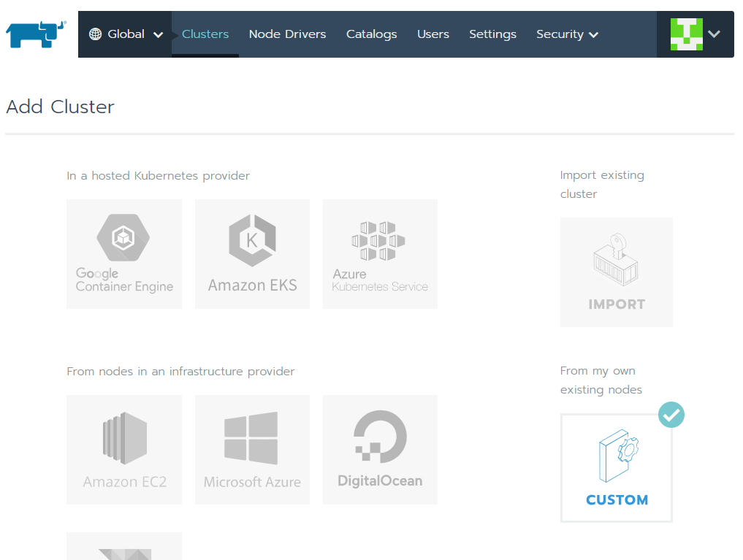This screenshot has width=743, height=560.
Task: Expand the Security menu
Action: point(567,34)
